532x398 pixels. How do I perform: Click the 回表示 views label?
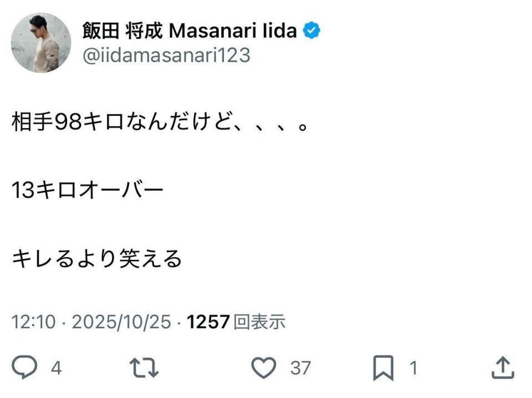click(x=259, y=322)
